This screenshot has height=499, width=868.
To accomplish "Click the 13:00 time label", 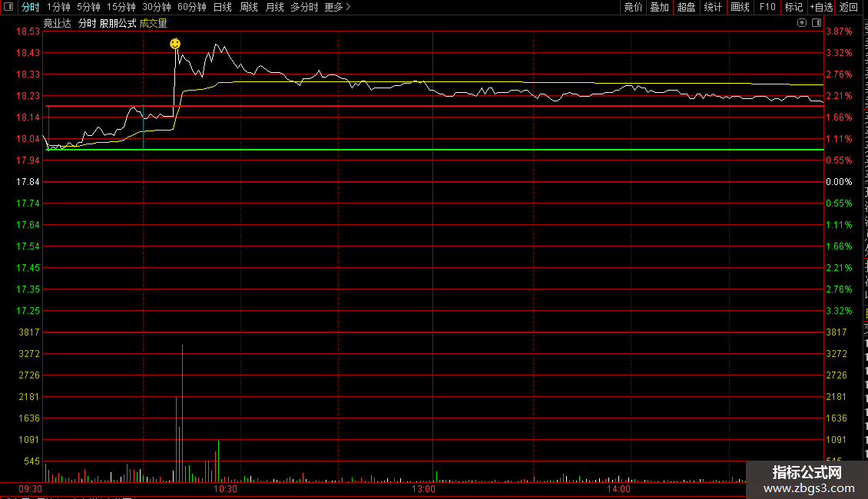I will [x=423, y=489].
